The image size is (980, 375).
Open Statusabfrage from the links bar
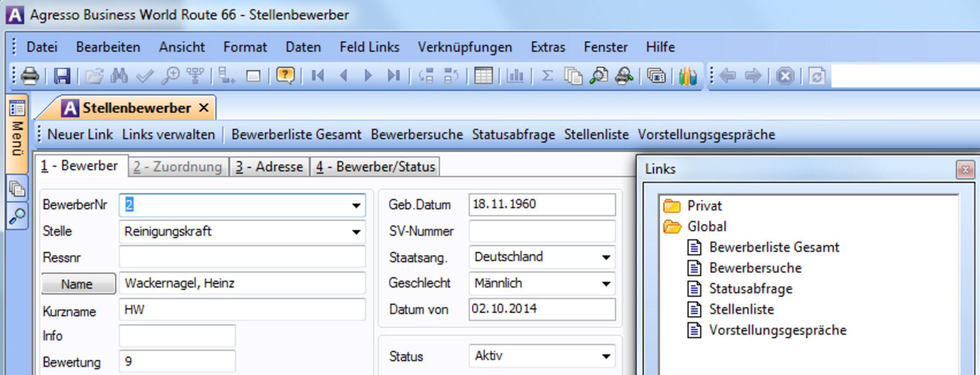click(x=513, y=135)
